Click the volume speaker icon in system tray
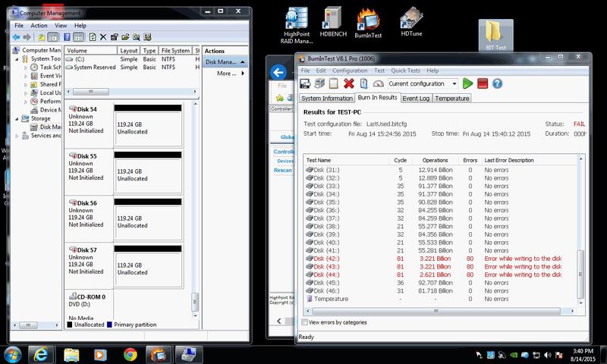The width and height of the screenshot is (607, 364). [x=547, y=355]
